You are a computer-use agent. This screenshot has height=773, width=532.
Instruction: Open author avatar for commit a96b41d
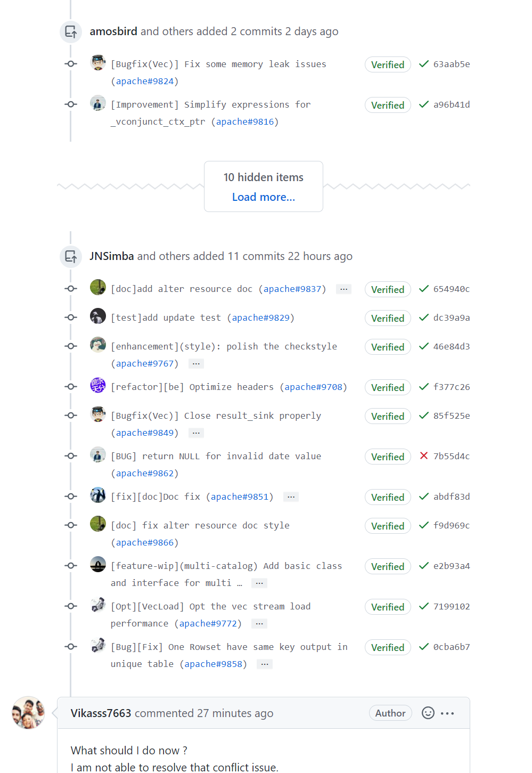pyautogui.click(x=98, y=103)
